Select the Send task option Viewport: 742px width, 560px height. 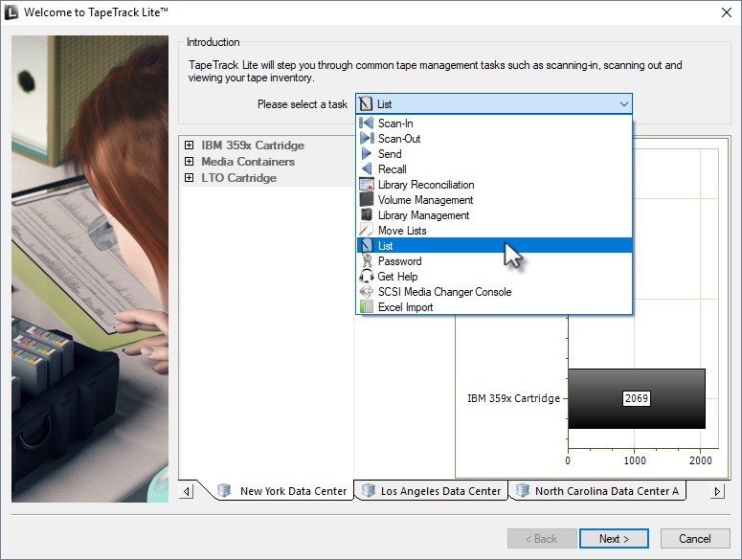(x=494, y=154)
